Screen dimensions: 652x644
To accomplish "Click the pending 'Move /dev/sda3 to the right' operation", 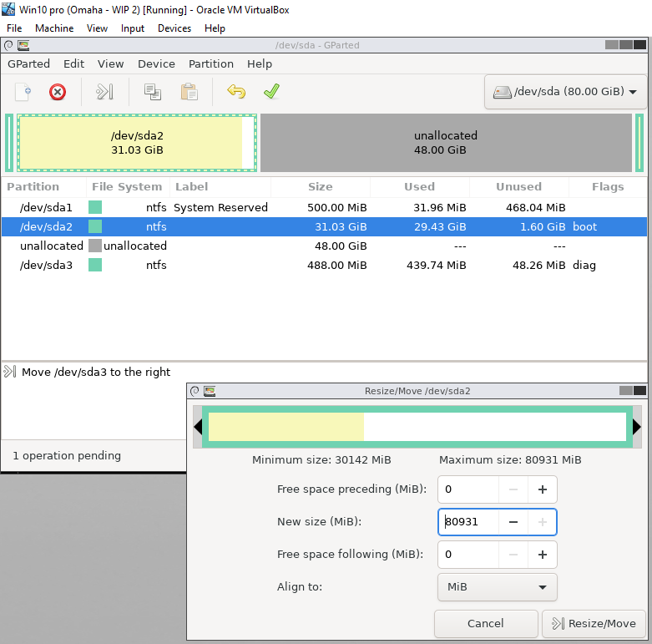I will pyautogui.click(x=96, y=372).
